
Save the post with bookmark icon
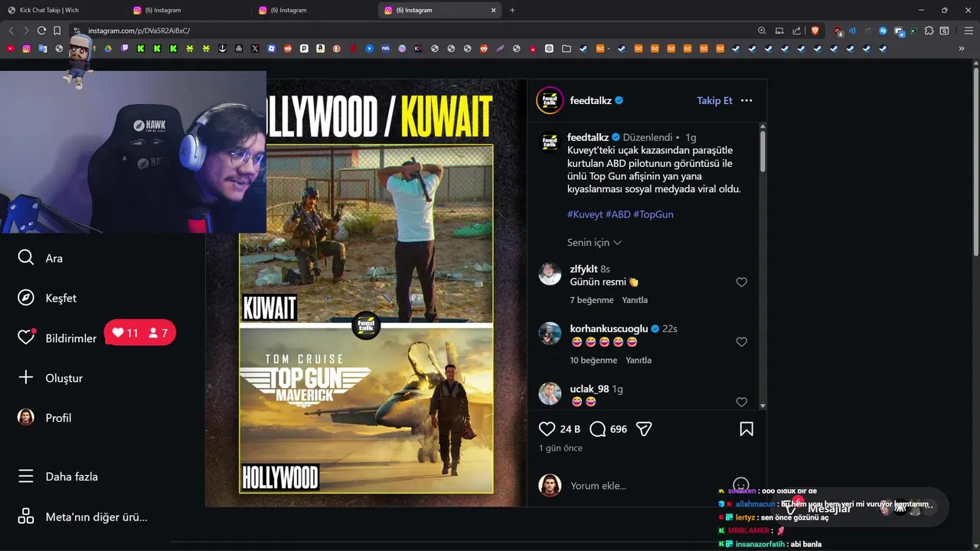click(746, 429)
